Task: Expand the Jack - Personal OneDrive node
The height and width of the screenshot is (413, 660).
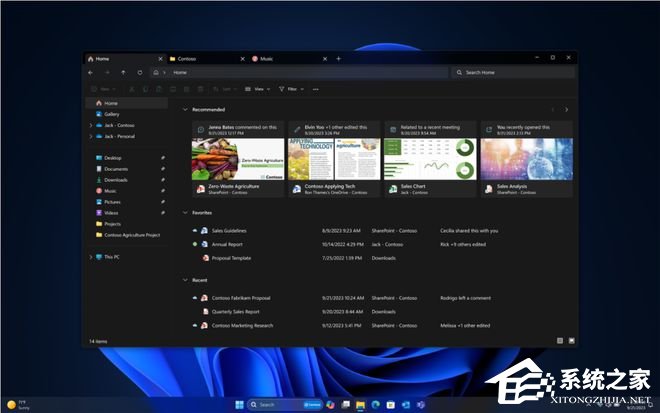Action: tap(90, 136)
